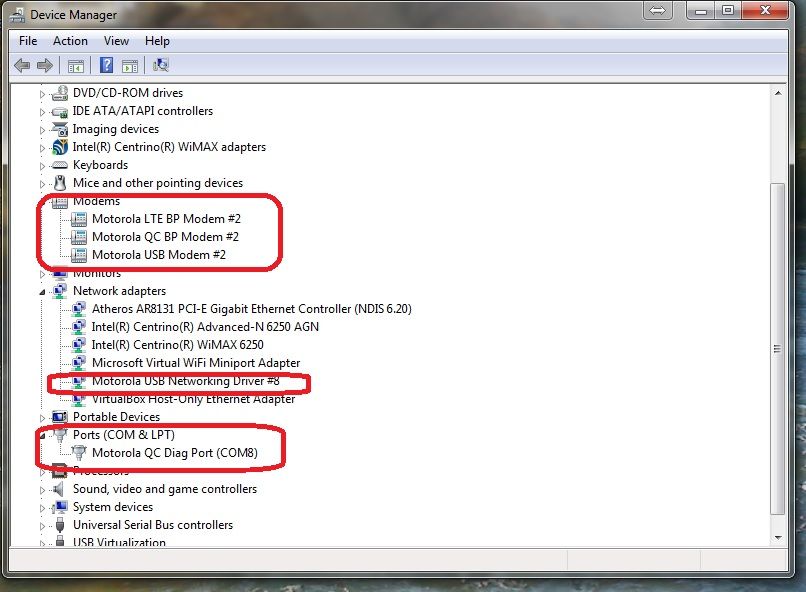The image size is (806, 592).
Task: Click the blue Help question mark icon
Action: [106, 65]
